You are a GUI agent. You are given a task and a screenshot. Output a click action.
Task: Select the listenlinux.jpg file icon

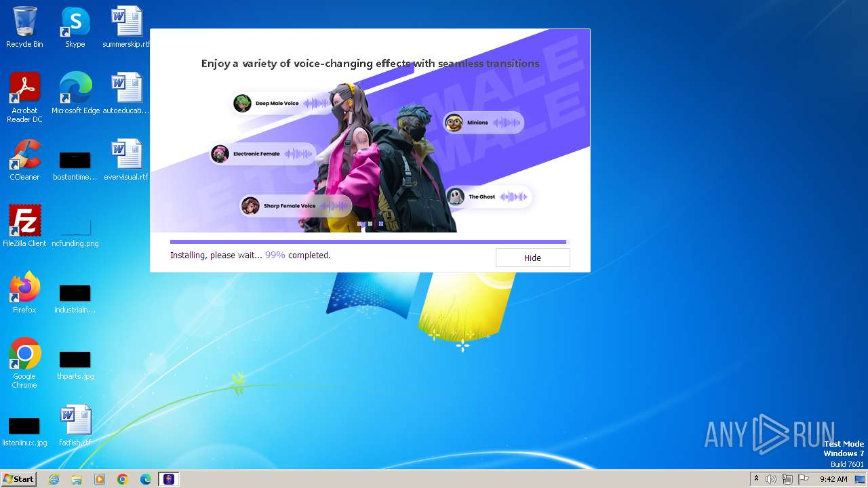coord(24,431)
